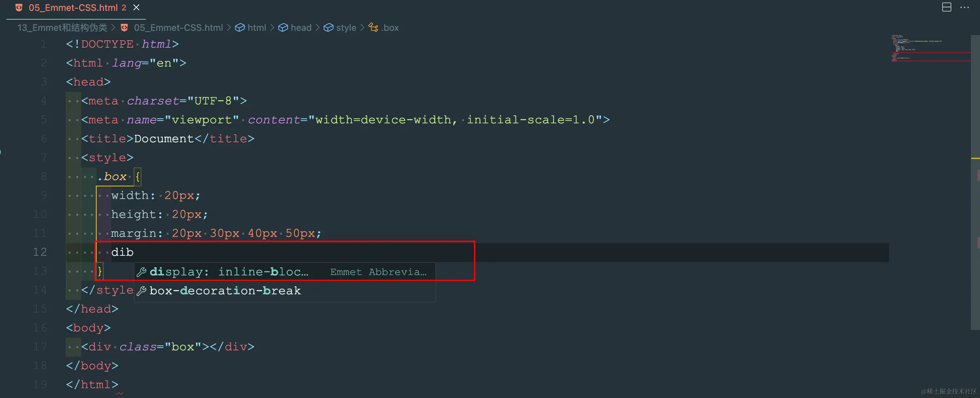Choose box-decoration-break suggestion
This screenshot has height=398, width=980.
click(x=225, y=291)
